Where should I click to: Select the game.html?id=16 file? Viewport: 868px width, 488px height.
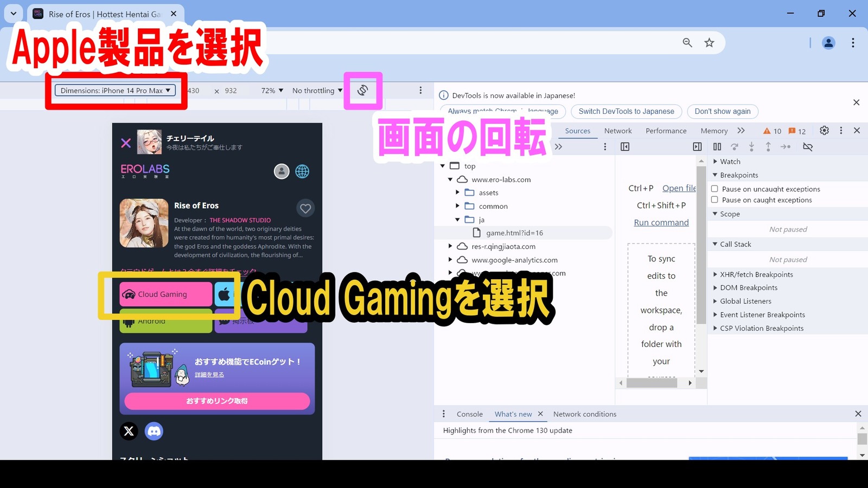coord(514,233)
